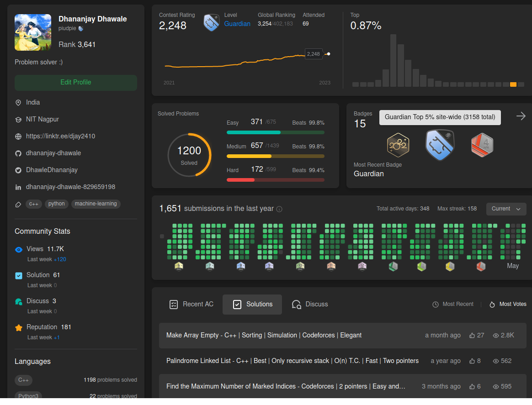Click the Edit Profile button

[x=75, y=83]
